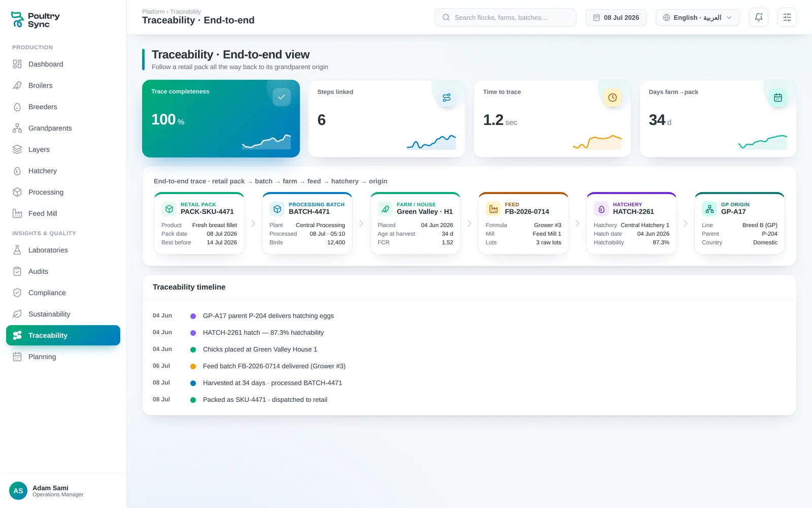Click the Retail Pack box icon
This screenshot has height=508, width=812.
coord(169,209)
